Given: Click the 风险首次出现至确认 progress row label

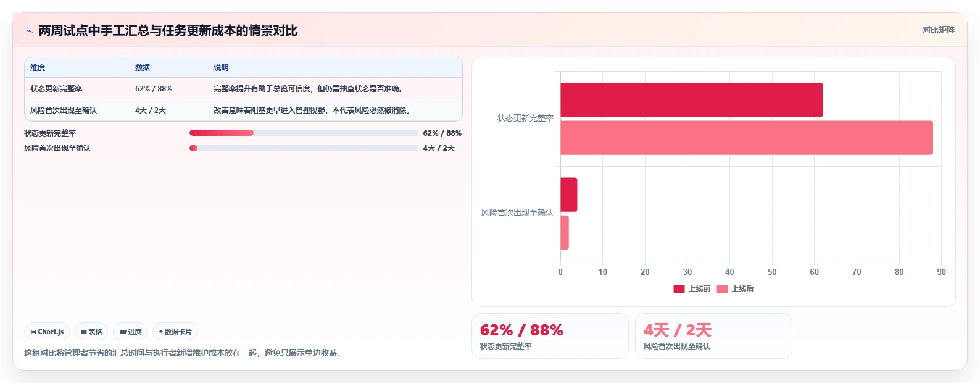Looking at the screenshot, I should coord(57,148).
